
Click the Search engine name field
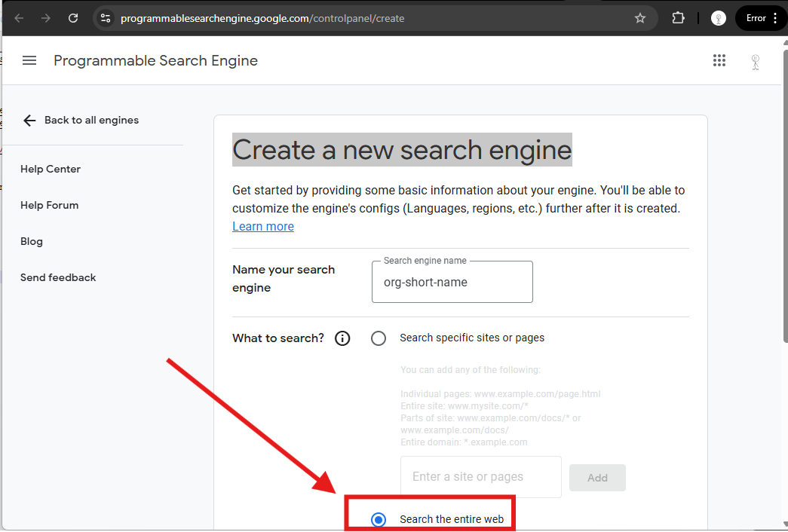[452, 282]
